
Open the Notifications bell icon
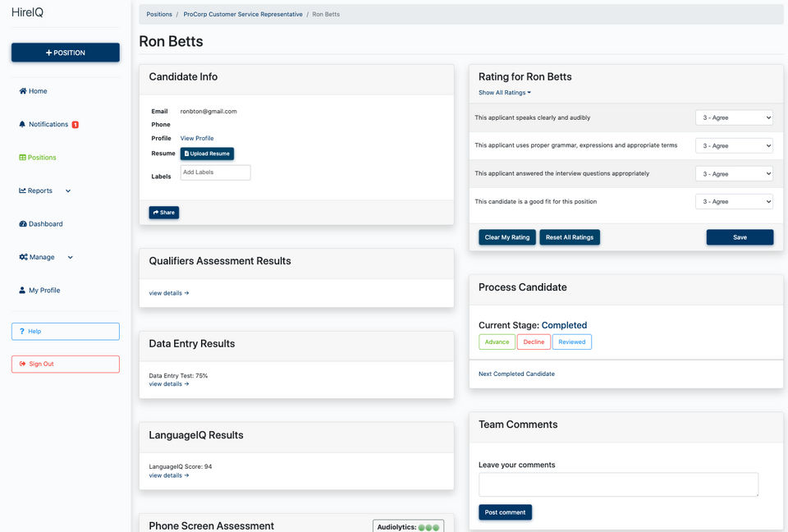[x=22, y=125]
